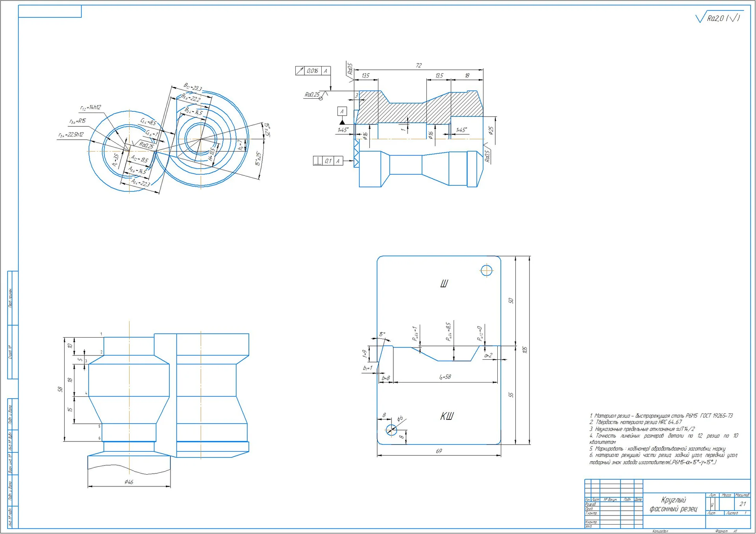Select the ø25 diameter dimension
The image size is (756, 534).
[x=491, y=131]
